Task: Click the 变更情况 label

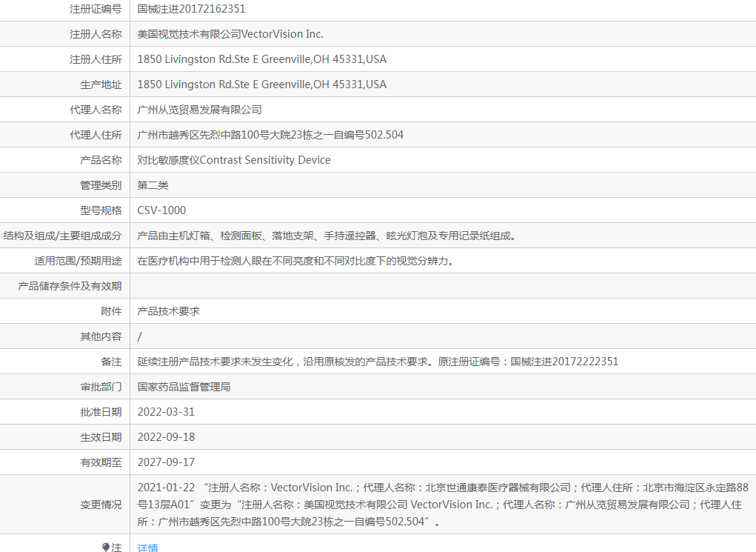Action: point(101,505)
